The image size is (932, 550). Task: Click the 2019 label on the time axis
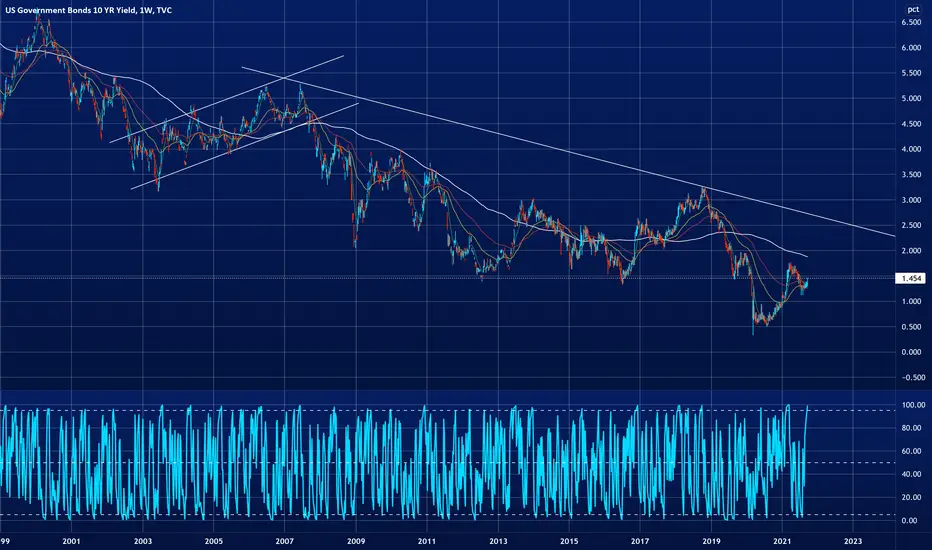(x=711, y=541)
